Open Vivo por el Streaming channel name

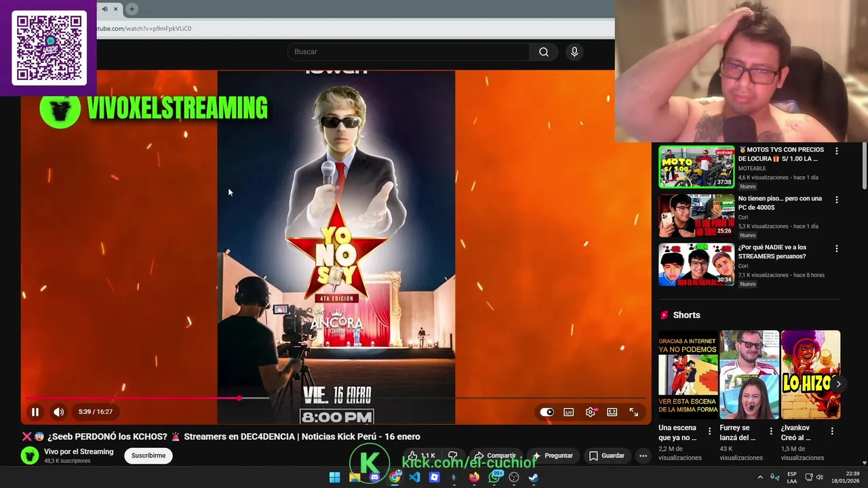[79, 452]
